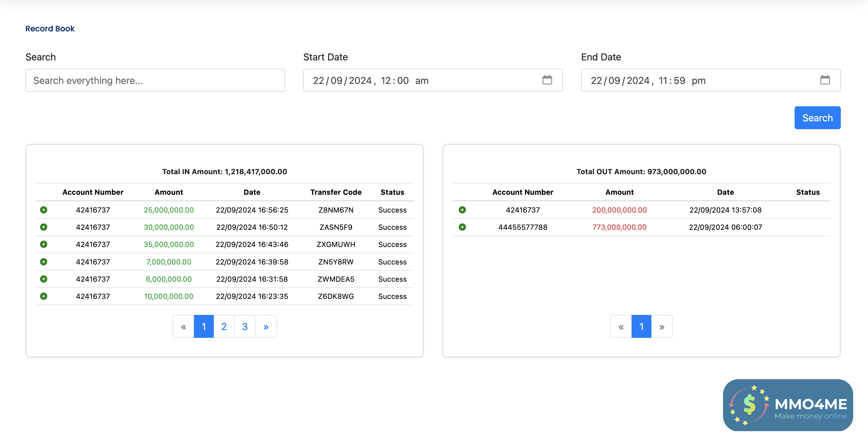Viewport: 868px width, 439px height.
Task: Select the 25,000,000.00 amount cell
Action: [169, 210]
